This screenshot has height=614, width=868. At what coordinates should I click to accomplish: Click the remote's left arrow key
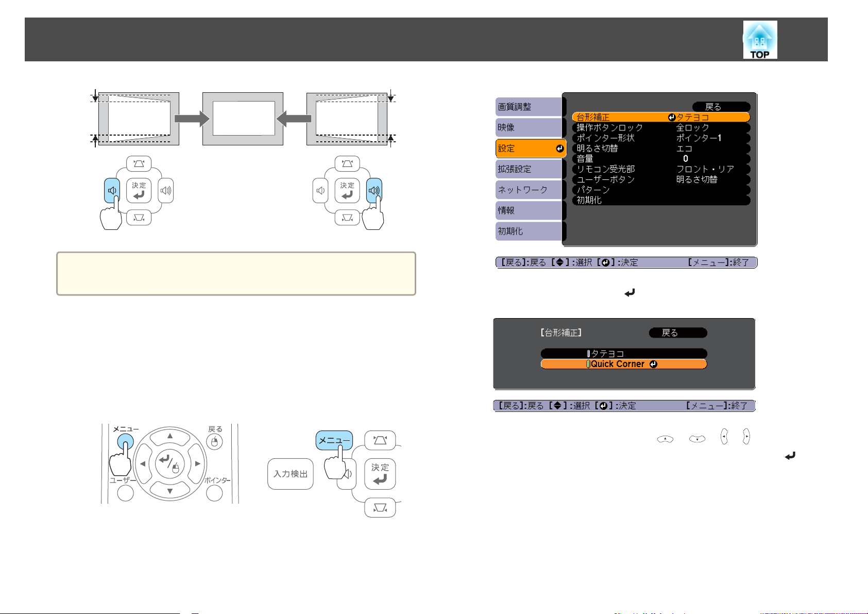pyautogui.click(x=143, y=463)
